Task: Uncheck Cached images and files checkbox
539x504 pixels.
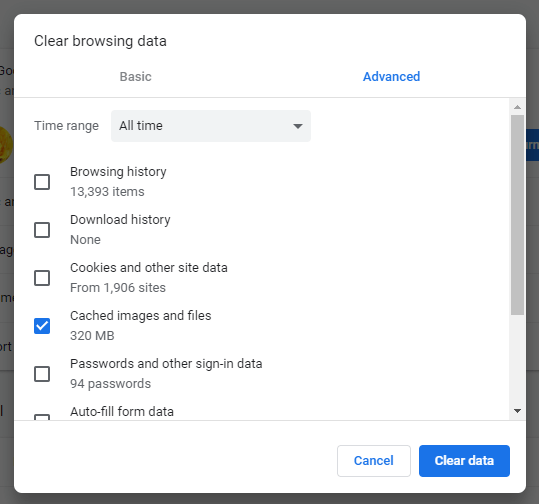Action: 42,326
